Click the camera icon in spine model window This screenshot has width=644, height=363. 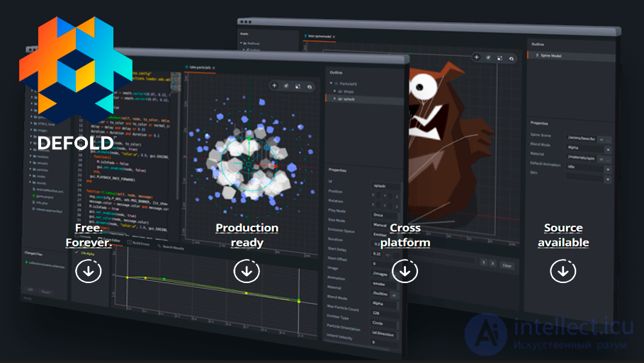click(x=512, y=58)
